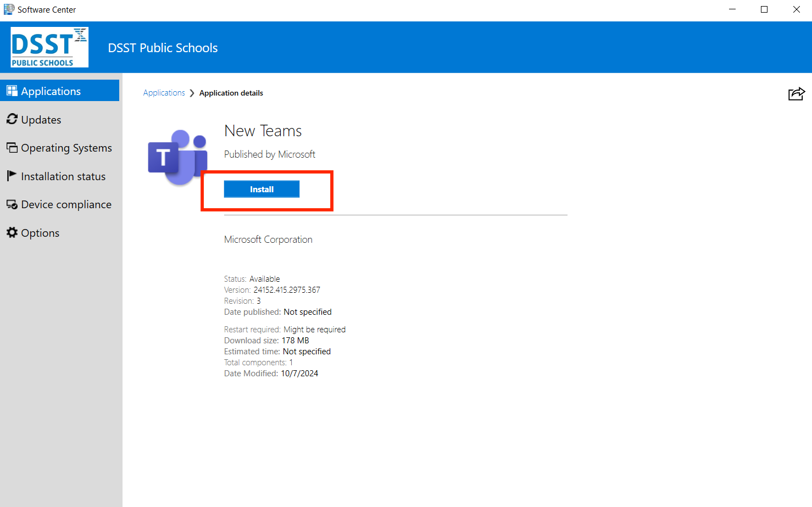812x507 pixels.
Task: Click the Applications grid icon in sidebar
Action: coord(12,91)
